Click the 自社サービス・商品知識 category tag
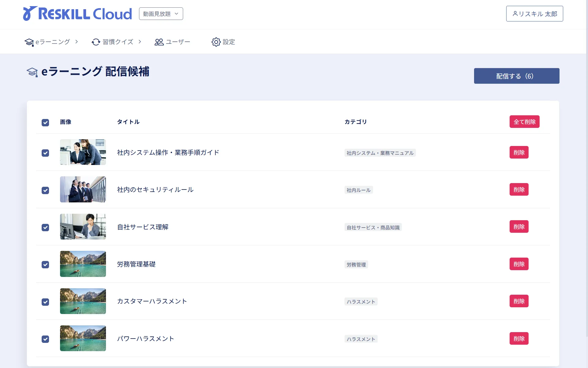This screenshot has height=368, width=588. click(373, 228)
